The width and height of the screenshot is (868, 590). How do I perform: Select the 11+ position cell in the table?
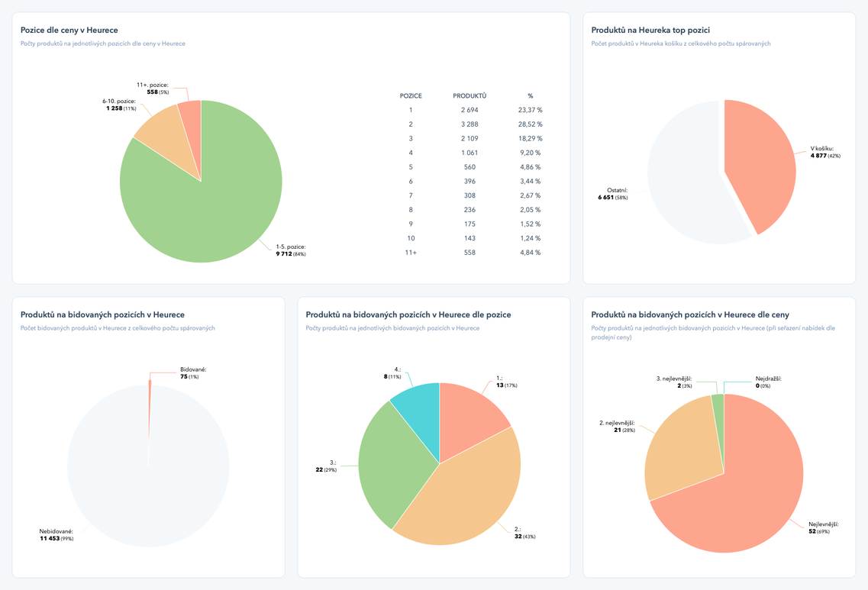point(411,253)
